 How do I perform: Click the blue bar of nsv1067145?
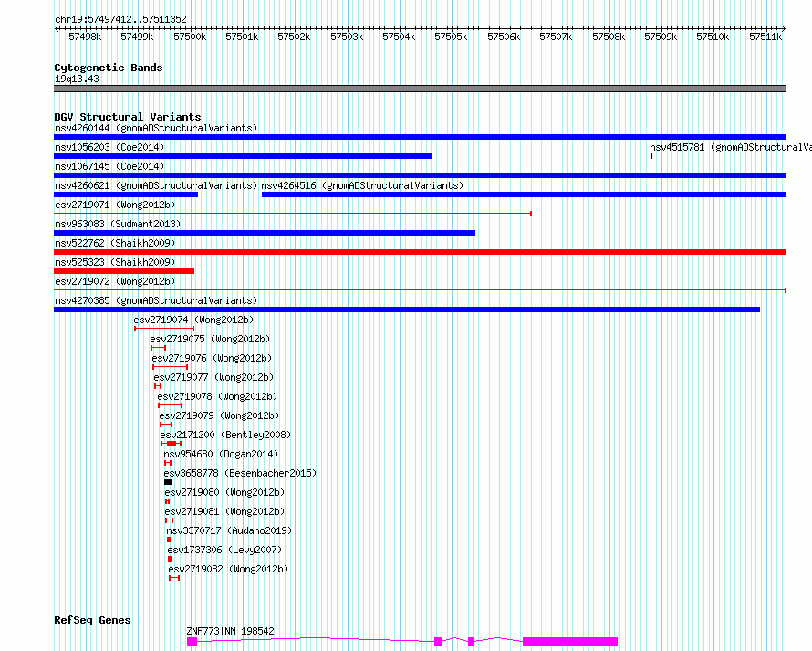tap(420, 175)
